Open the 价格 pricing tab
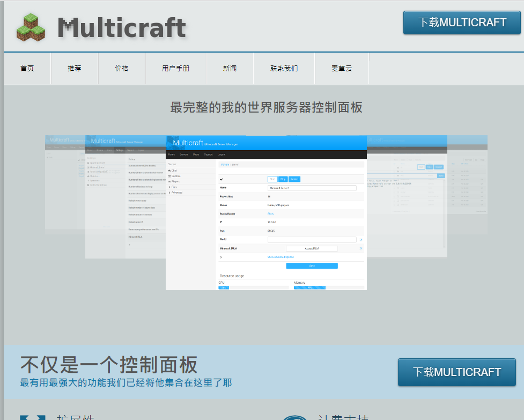The width and height of the screenshot is (524, 420). pyautogui.click(x=122, y=68)
